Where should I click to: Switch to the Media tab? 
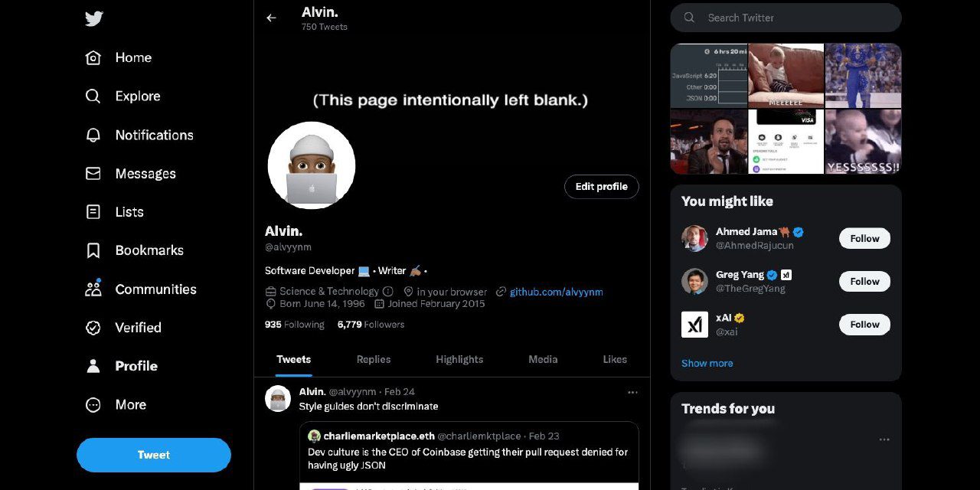tap(543, 359)
